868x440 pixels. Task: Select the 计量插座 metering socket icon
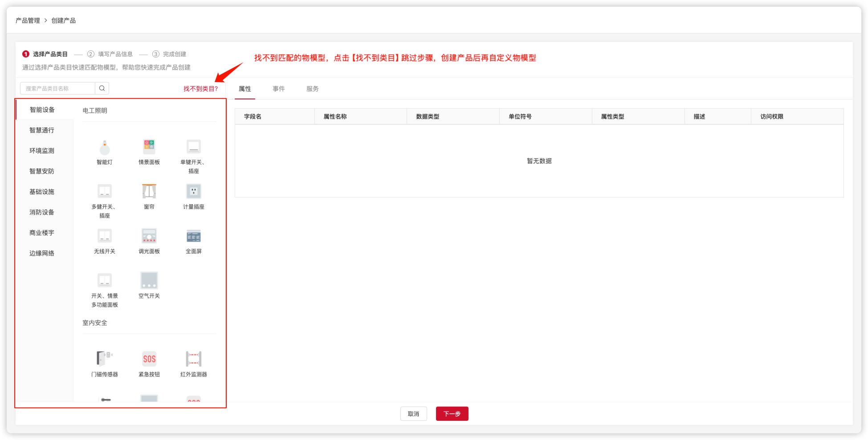pyautogui.click(x=194, y=192)
